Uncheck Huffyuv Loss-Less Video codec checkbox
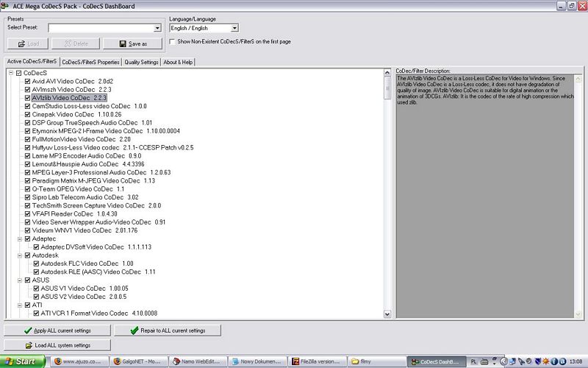 (27, 148)
